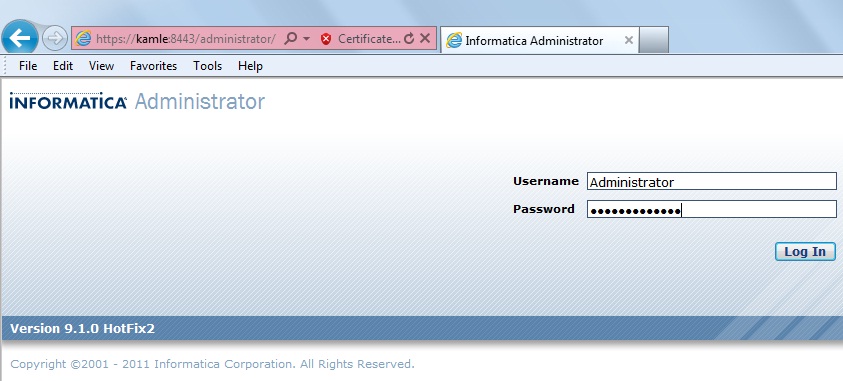
Task: Select the Informatica Administrator tab
Action: point(540,40)
